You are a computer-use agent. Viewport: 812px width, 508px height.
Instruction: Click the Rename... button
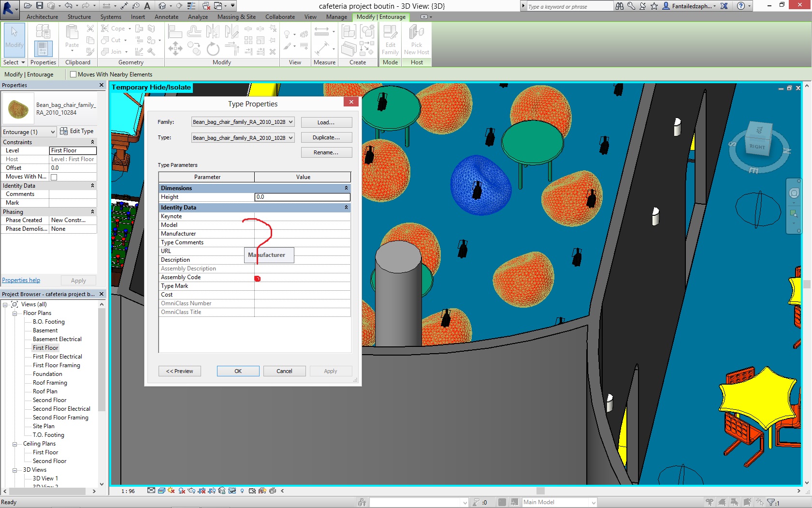click(326, 153)
